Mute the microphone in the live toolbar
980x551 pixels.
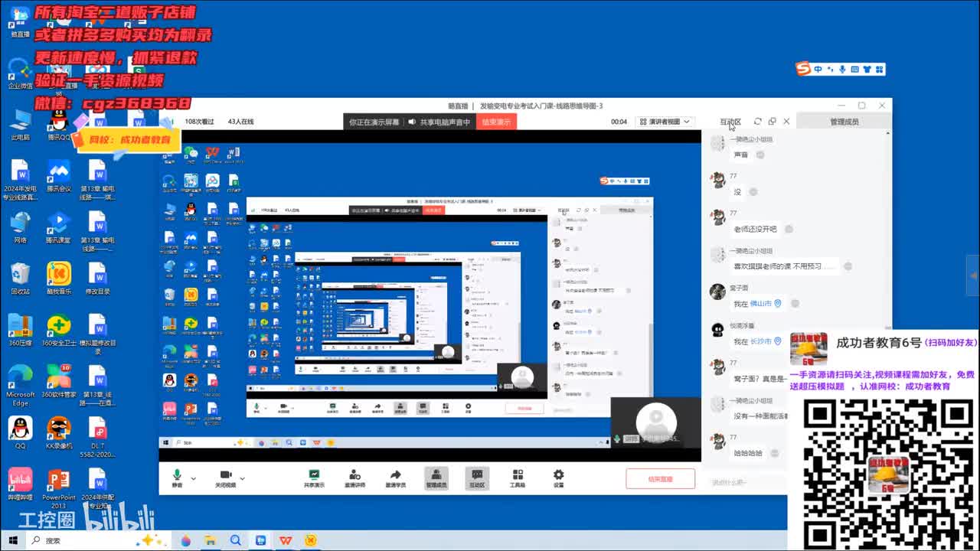tap(177, 478)
